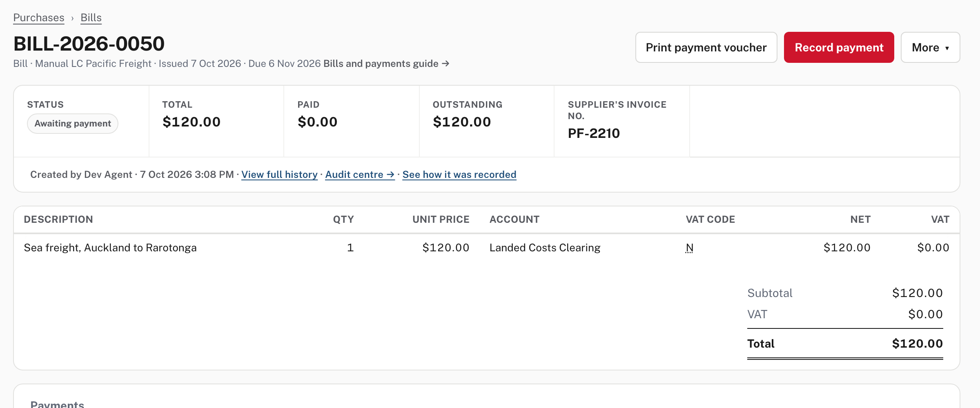Expand the More dropdown menu

[931, 47]
